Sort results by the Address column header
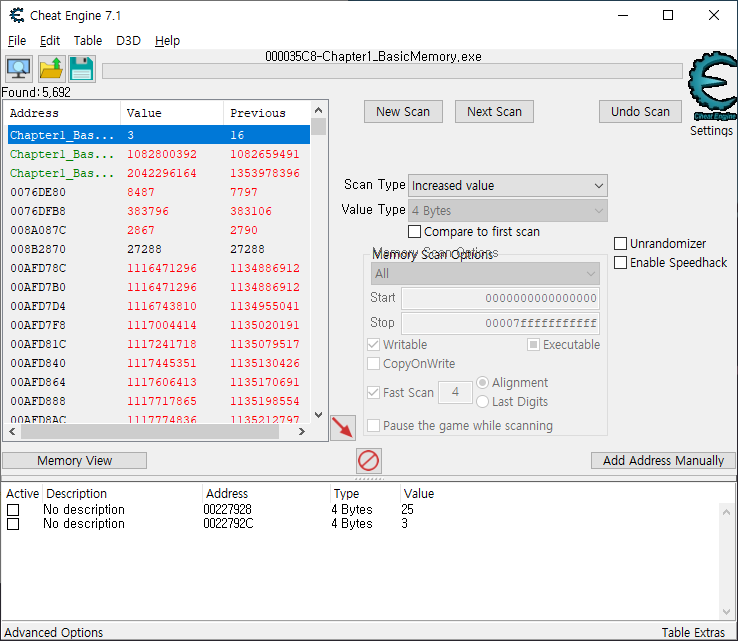This screenshot has height=641, width=738. point(62,113)
